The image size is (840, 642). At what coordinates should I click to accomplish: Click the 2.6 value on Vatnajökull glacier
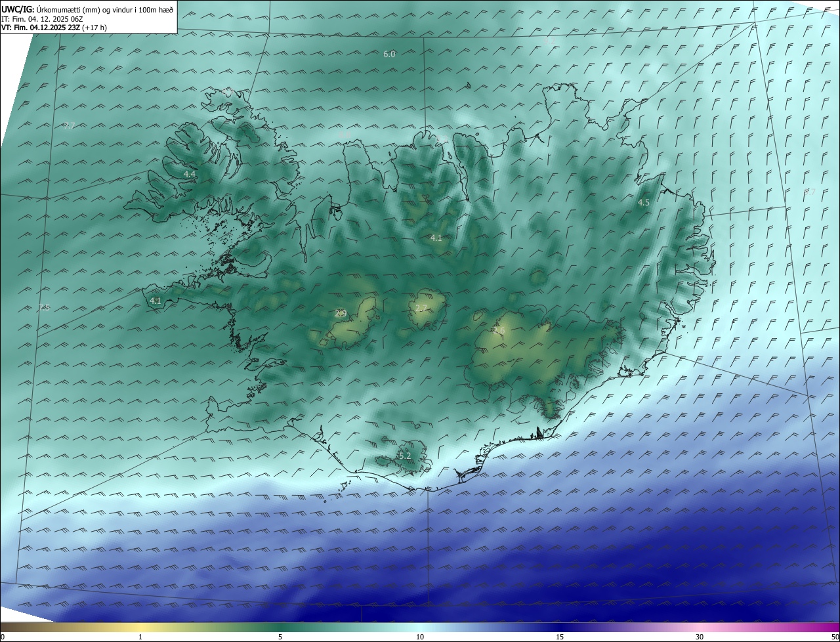[x=498, y=330]
